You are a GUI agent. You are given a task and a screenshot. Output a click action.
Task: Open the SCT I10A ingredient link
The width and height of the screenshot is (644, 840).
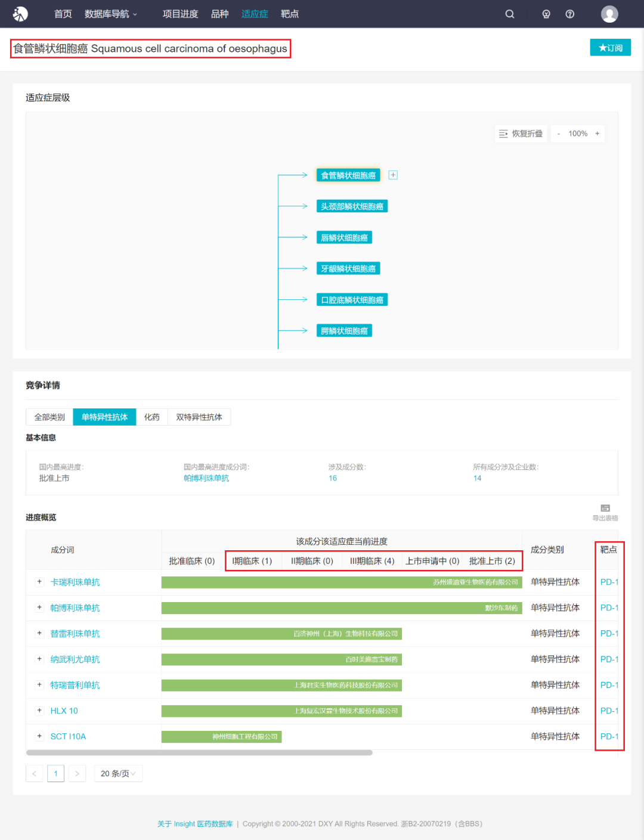[68, 736]
